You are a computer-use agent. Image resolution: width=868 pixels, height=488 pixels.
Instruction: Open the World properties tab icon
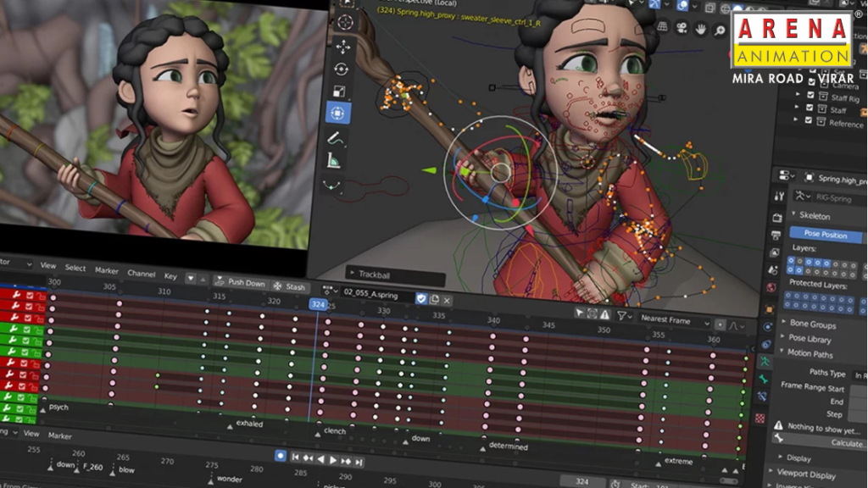coord(771,288)
